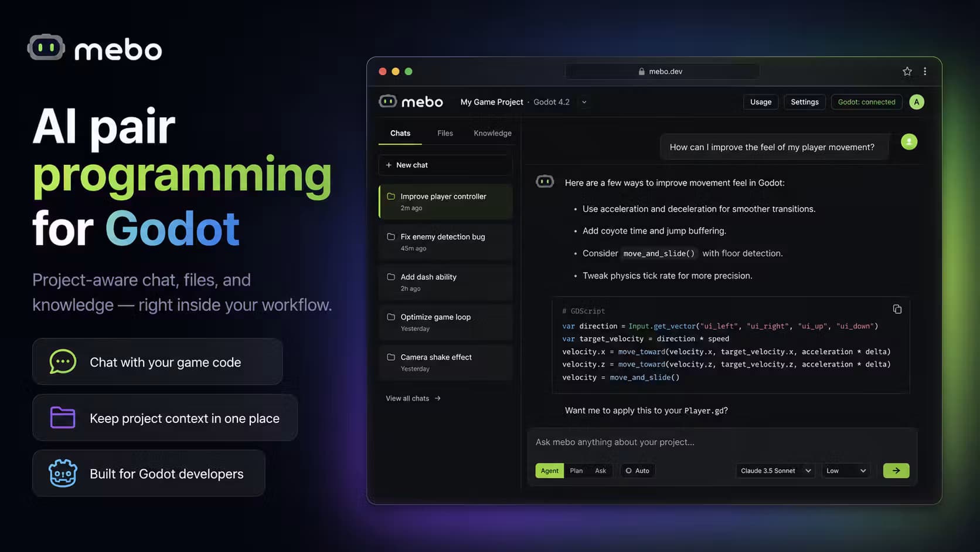The image size is (980, 552).
Task: Switch to Ask mode
Action: coord(601,470)
